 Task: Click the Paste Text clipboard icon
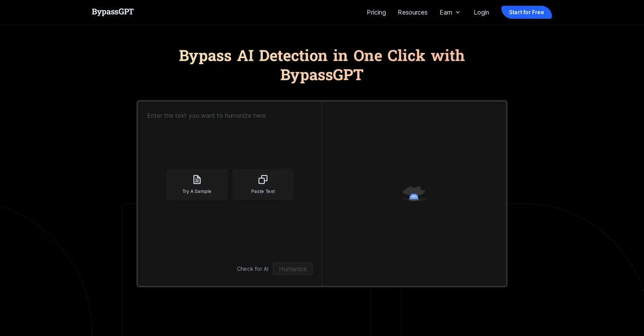pyautogui.click(x=263, y=179)
